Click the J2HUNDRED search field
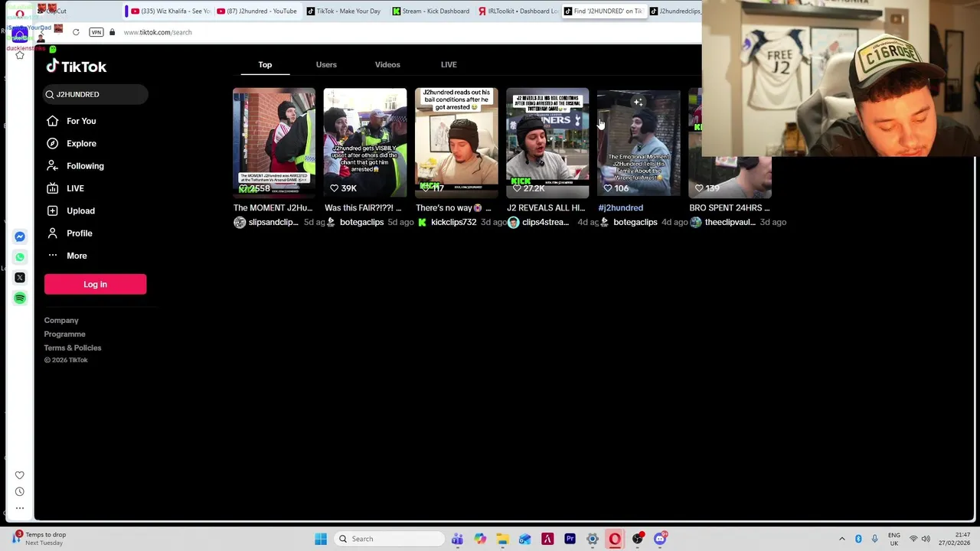The height and width of the screenshot is (551, 980). pos(95,94)
